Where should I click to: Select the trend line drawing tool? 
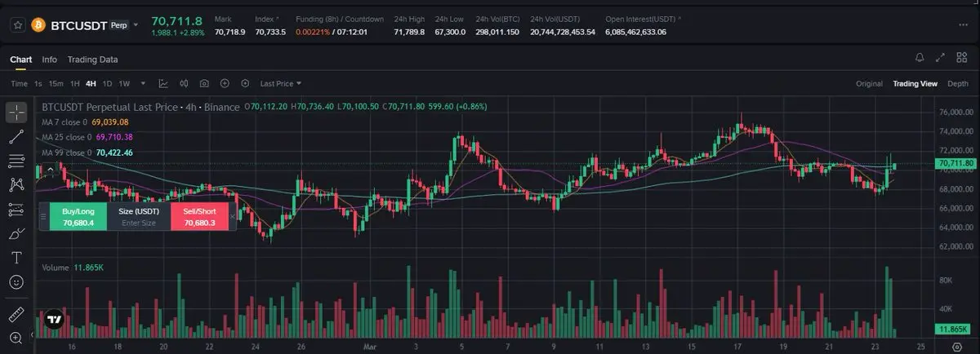click(x=16, y=137)
